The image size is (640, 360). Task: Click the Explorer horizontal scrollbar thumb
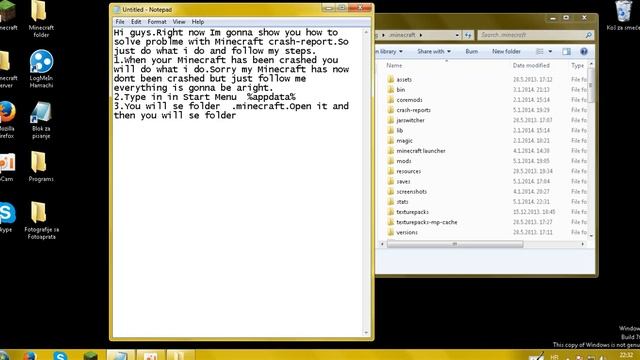pos(455,244)
